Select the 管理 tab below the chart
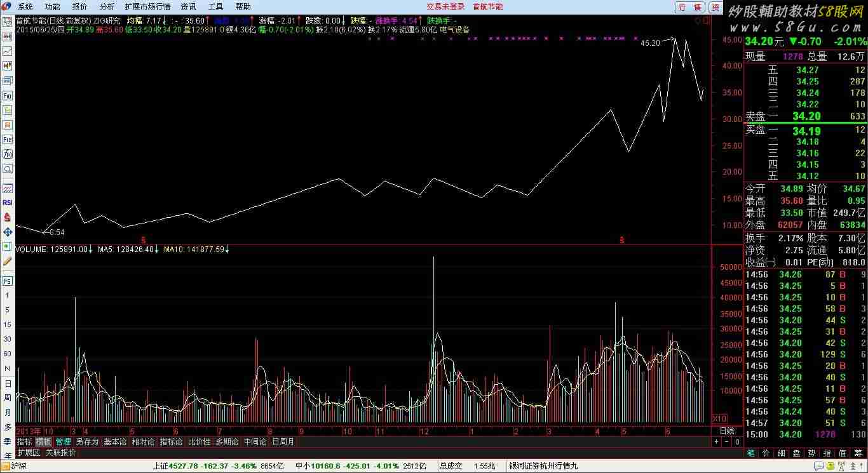The image size is (868, 473). point(63,441)
